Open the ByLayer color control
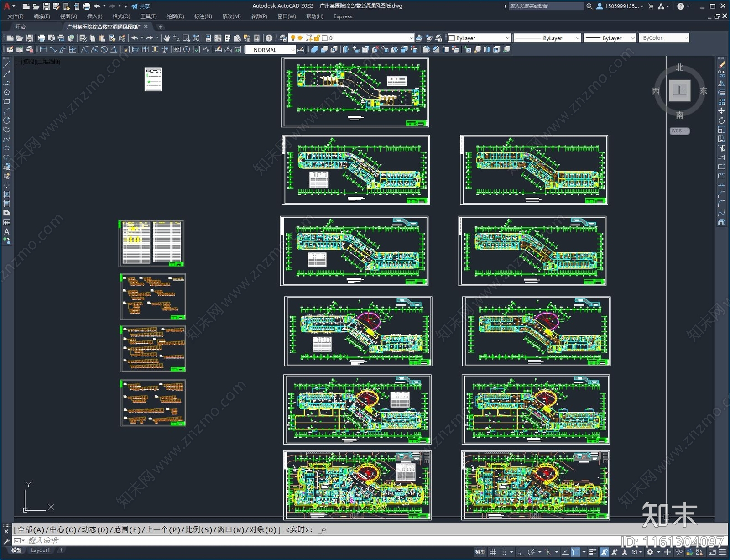 [x=479, y=38]
